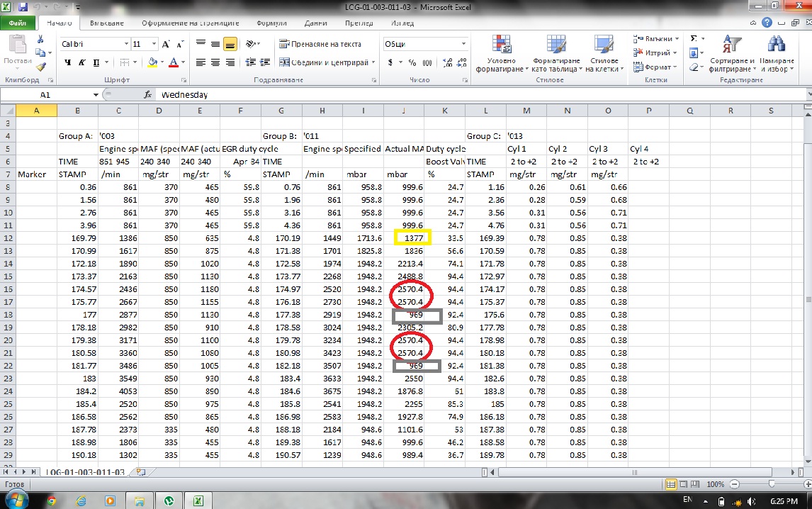Click the Format Painter brush icon
This screenshot has width=812, height=509.
tap(41, 67)
